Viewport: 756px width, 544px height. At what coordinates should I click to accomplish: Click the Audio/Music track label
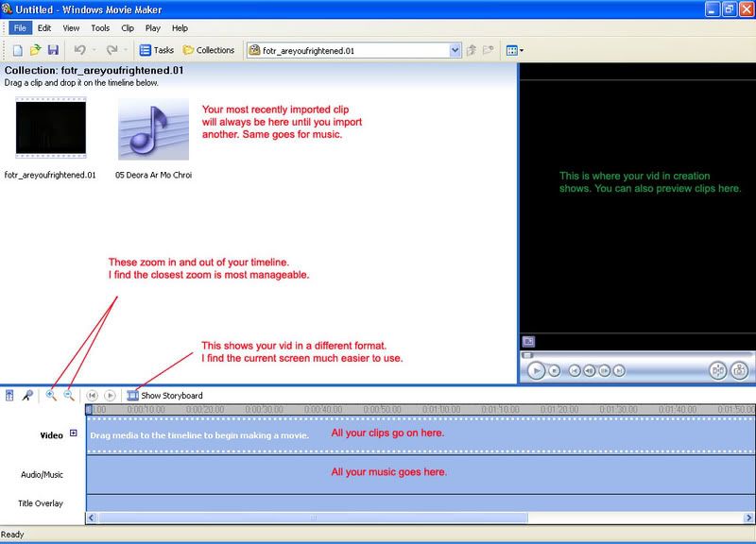click(42, 475)
